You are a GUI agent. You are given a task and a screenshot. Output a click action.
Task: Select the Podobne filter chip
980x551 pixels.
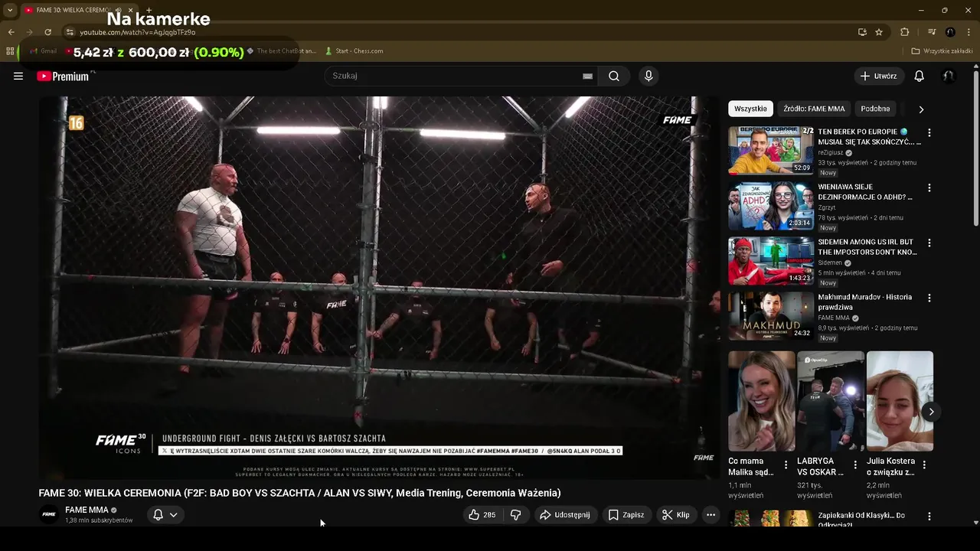(x=875, y=109)
